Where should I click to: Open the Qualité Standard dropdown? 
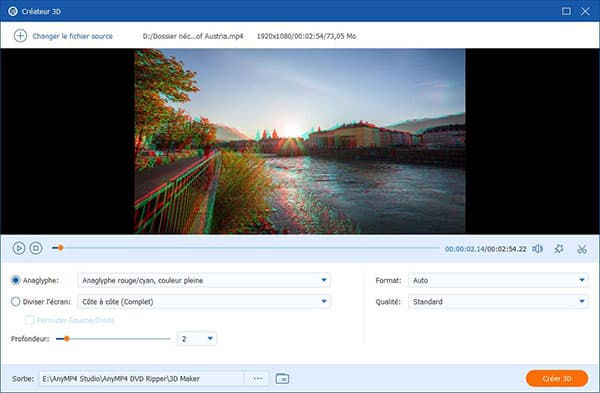(498, 302)
